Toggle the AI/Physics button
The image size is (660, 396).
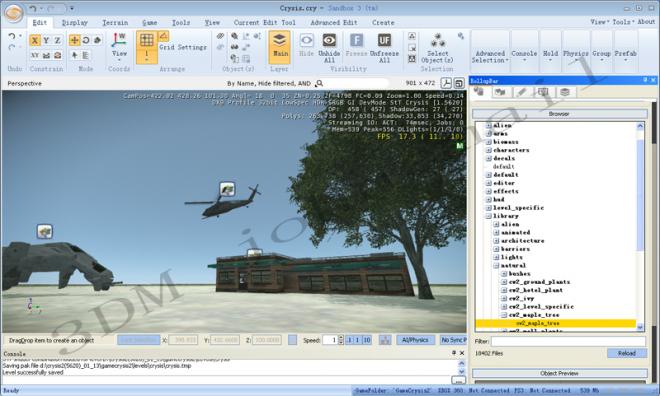(x=415, y=340)
